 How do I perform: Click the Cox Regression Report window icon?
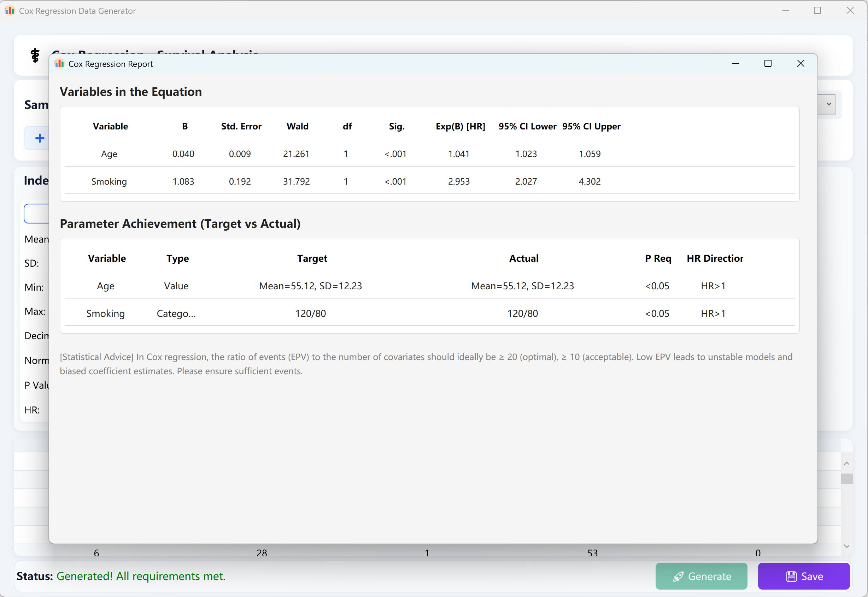click(x=59, y=64)
